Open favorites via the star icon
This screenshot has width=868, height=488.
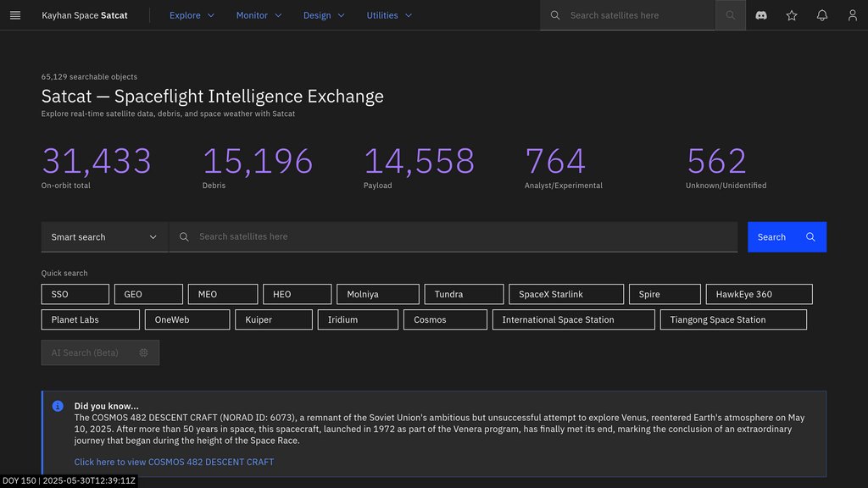click(792, 15)
